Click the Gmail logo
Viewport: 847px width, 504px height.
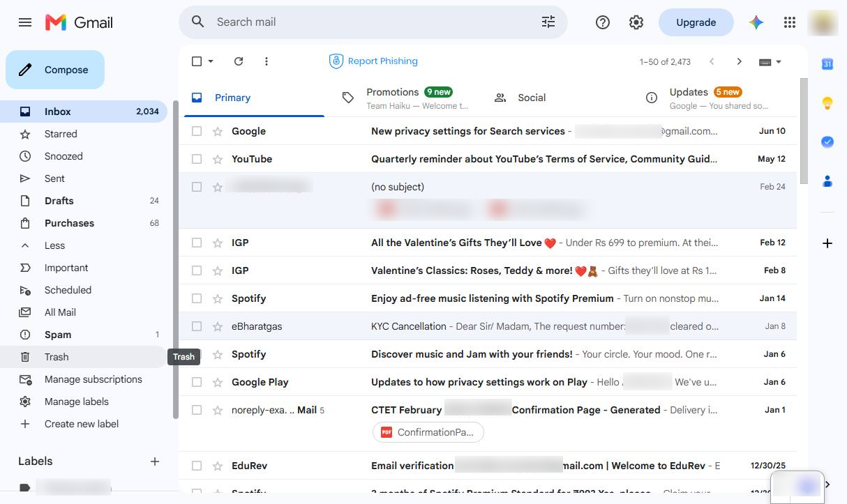[x=79, y=22]
